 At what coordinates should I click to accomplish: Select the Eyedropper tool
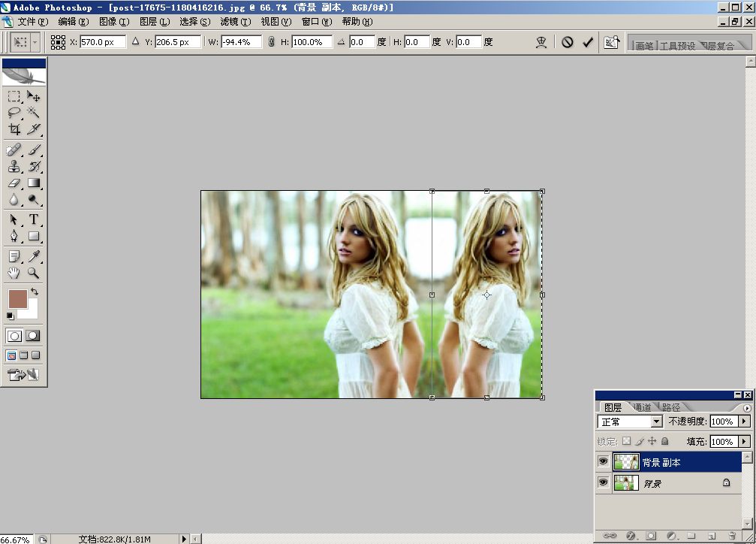[34, 257]
